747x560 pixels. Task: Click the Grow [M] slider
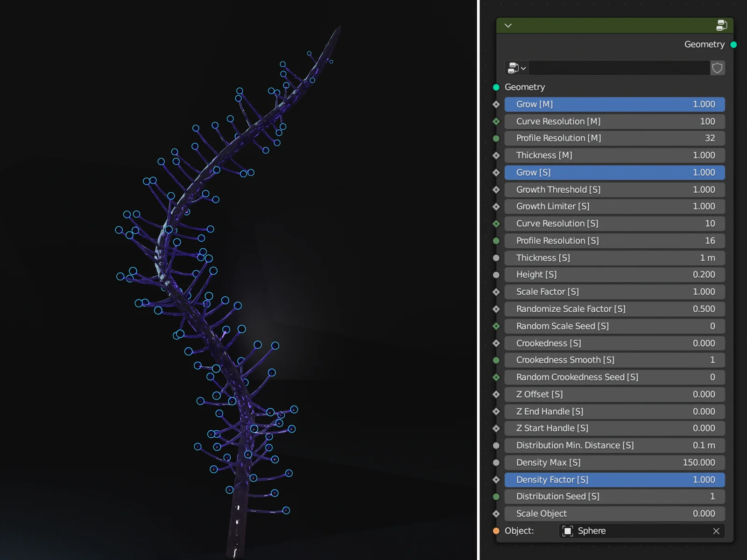614,105
